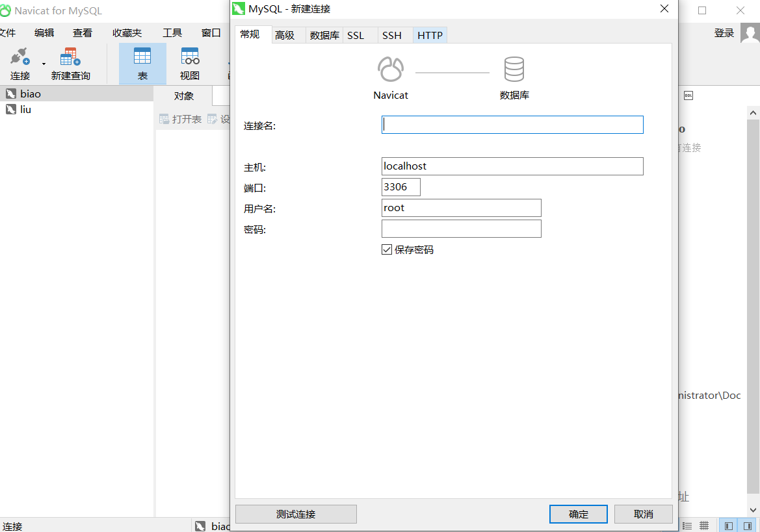Click the biao status bar entry
This screenshot has height=532, width=760.
point(213,526)
